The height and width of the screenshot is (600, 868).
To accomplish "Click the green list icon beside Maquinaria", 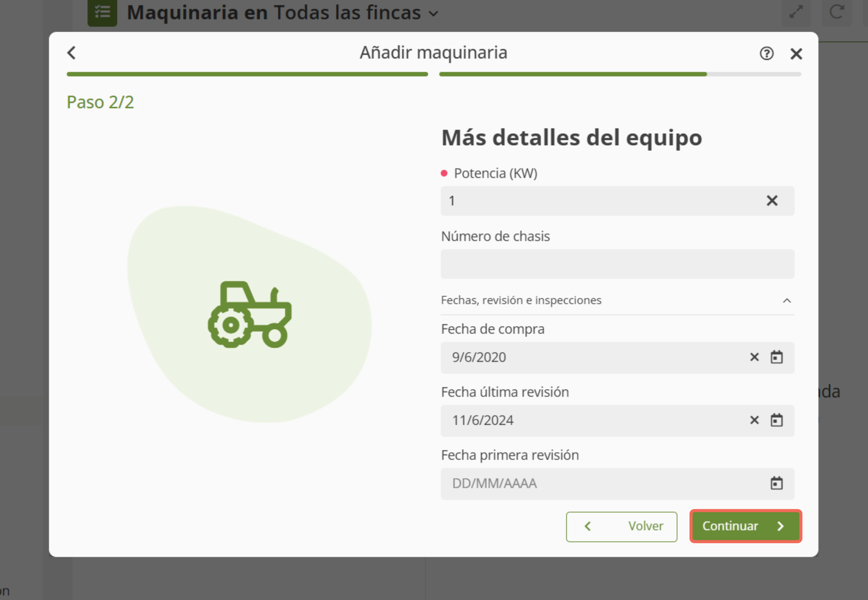I will (x=102, y=13).
